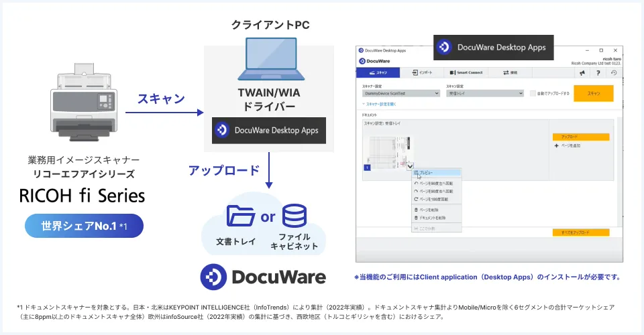This screenshot has height=335, width=644.
Task: Click the thumbnail's chevron dropdown arrow
Action: click(410, 166)
